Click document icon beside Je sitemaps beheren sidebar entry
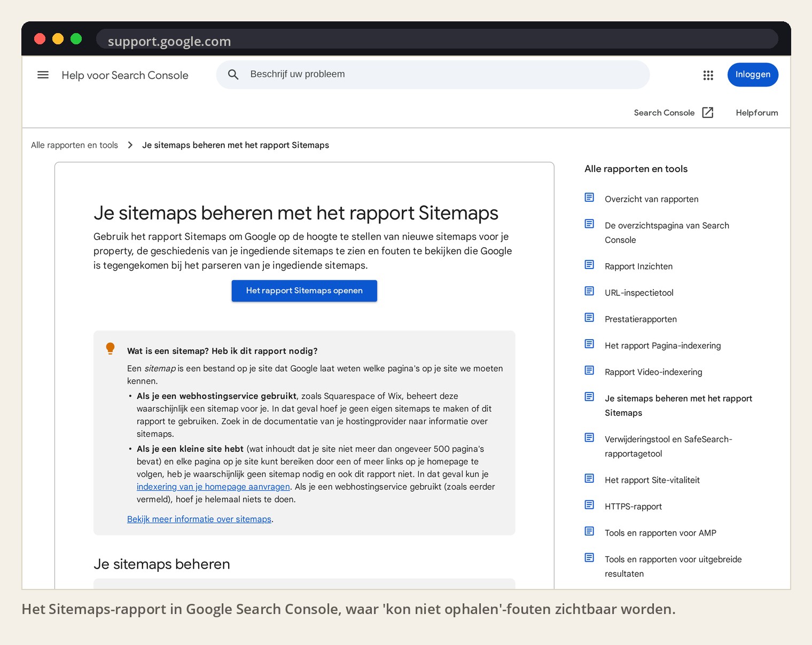 tap(589, 397)
